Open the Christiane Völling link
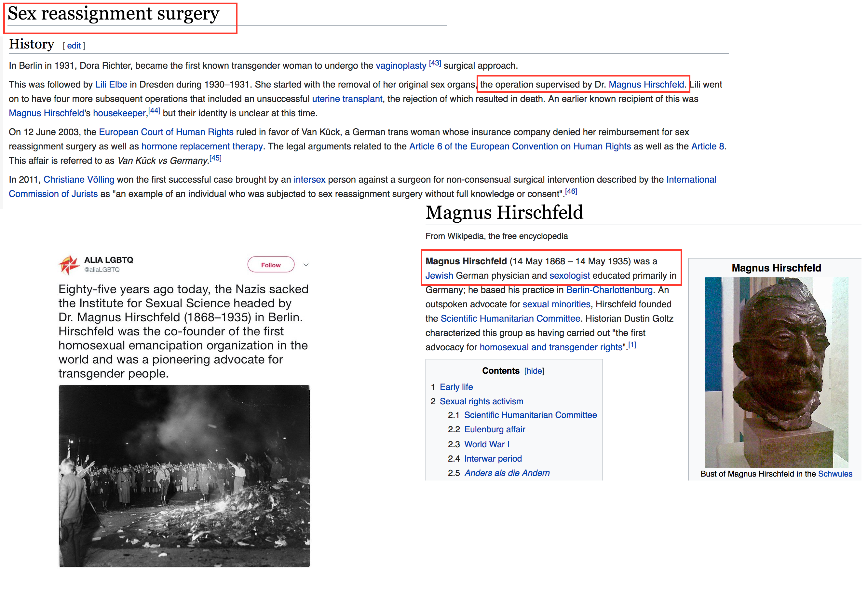Image resolution: width=868 pixels, height=599 pixels. coord(79,179)
